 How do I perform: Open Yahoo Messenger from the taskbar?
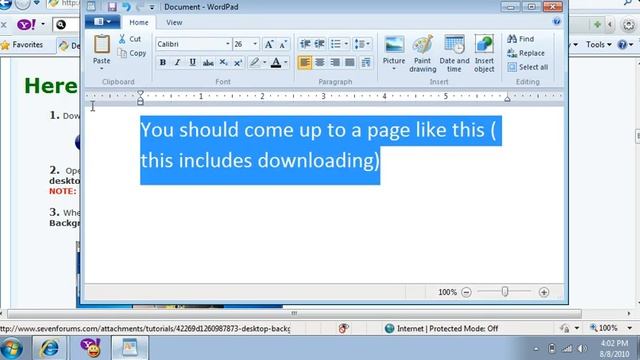pos(90,348)
